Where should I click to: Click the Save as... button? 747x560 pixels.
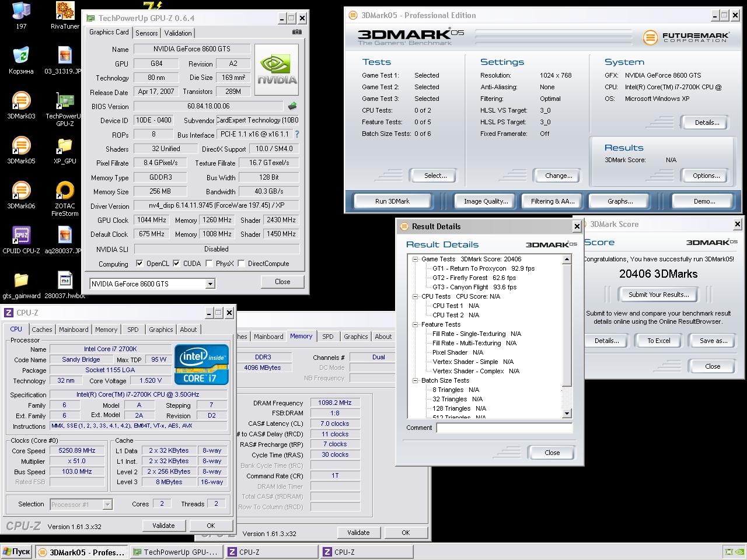[x=713, y=341]
